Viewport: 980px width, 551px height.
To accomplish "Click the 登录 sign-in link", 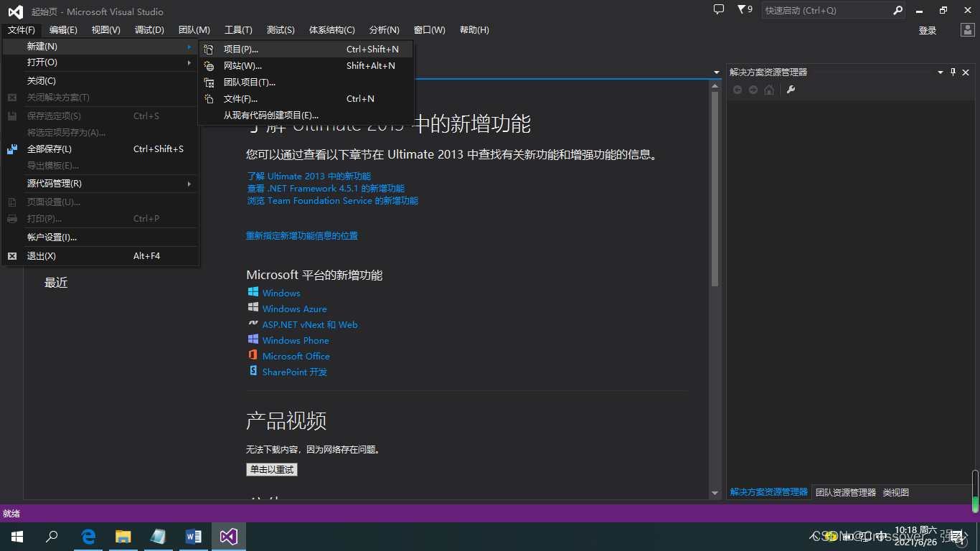I will coord(928,31).
